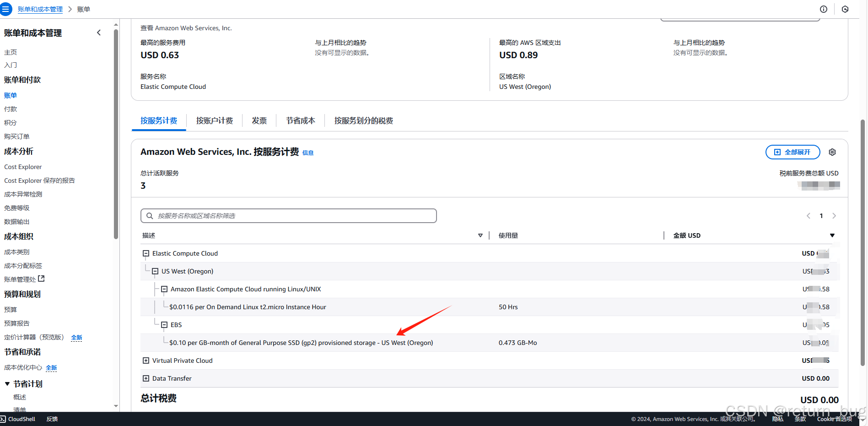The image size is (868, 426).
Task: Click the 0.473 GB-Mo usage cell
Action: click(518, 343)
